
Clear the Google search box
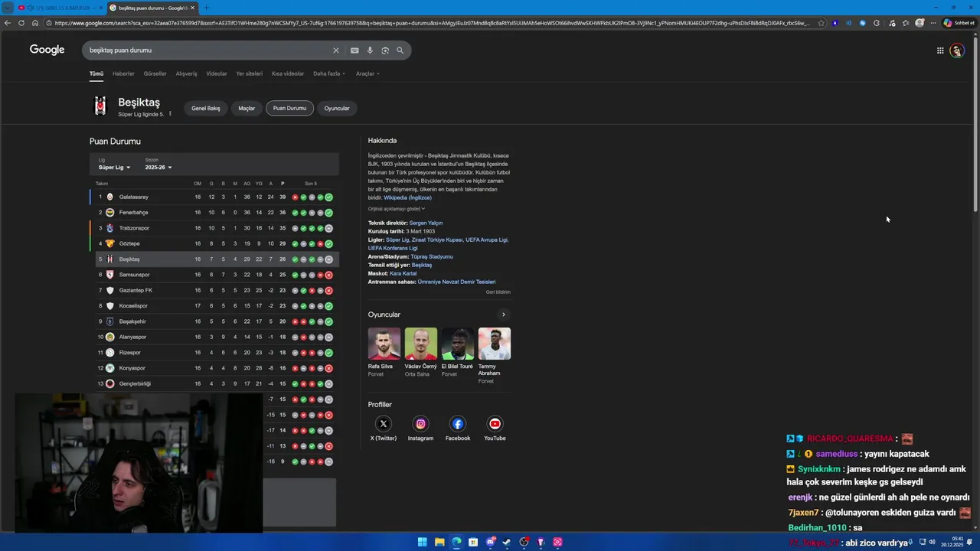tap(335, 51)
